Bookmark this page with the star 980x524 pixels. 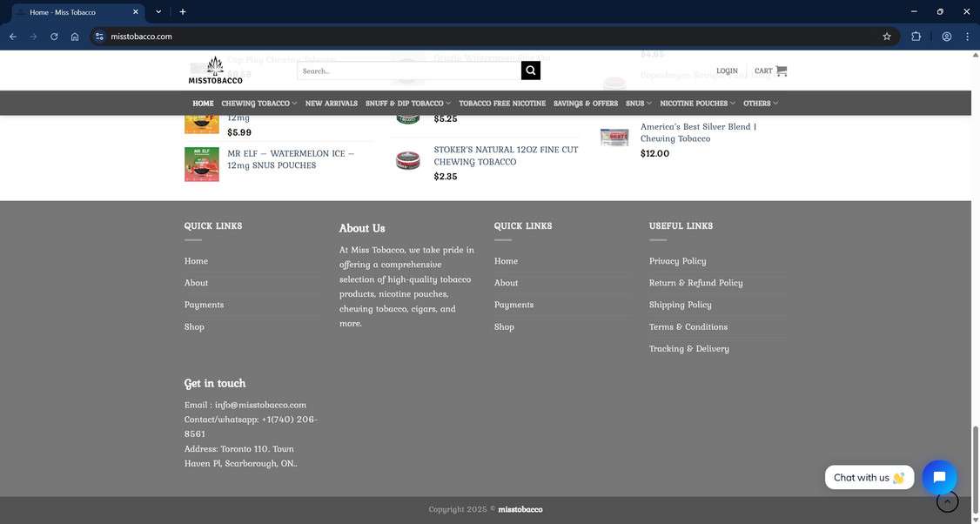pyautogui.click(x=887, y=37)
